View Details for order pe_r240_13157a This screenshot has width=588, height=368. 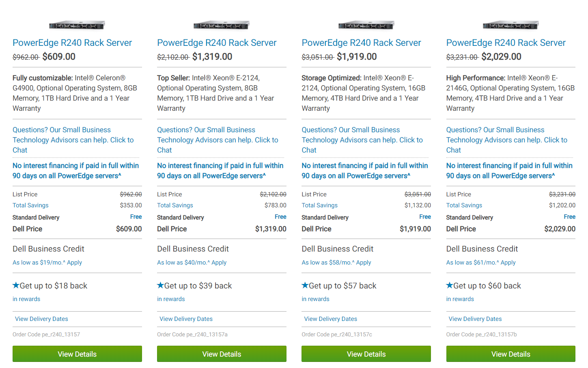(222, 354)
